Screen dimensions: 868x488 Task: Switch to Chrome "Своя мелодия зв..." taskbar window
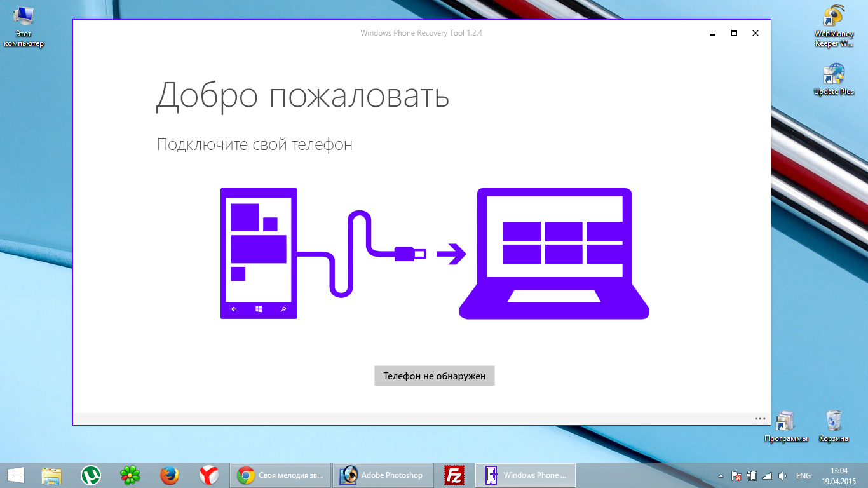tap(280, 475)
